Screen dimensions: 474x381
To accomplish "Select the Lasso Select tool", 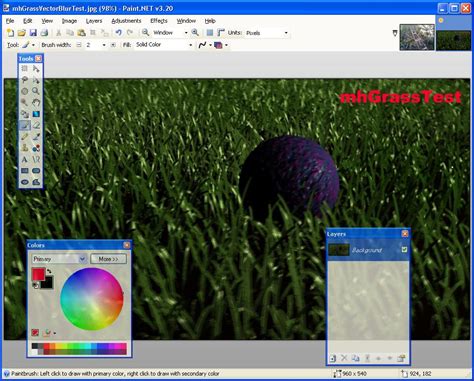I will (24, 80).
